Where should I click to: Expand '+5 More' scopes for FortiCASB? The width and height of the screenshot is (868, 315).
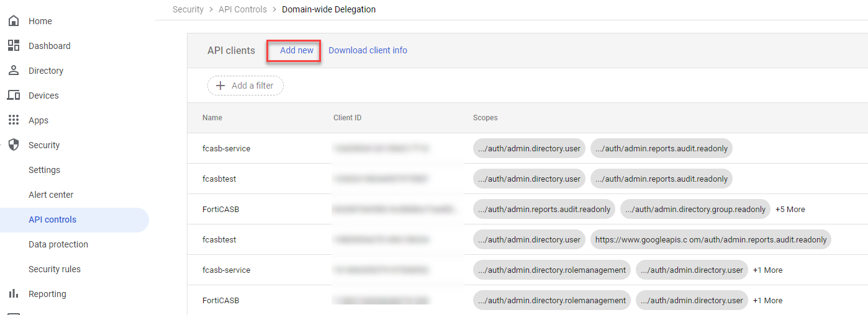(x=790, y=210)
